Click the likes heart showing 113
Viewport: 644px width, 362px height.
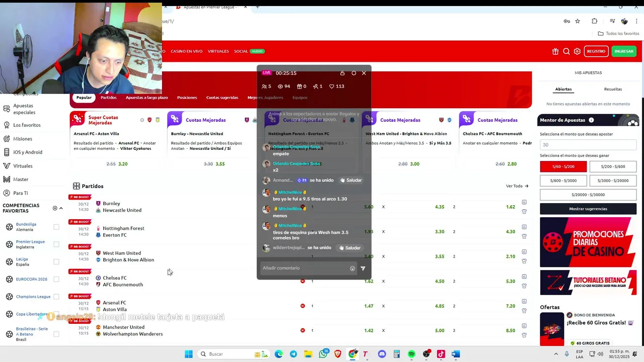pyautogui.click(x=337, y=86)
